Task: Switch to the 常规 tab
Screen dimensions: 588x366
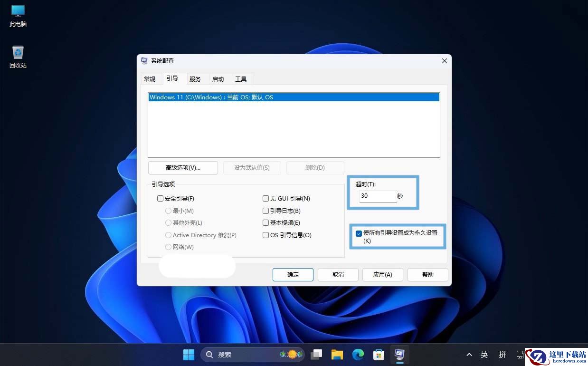Action: (x=150, y=79)
